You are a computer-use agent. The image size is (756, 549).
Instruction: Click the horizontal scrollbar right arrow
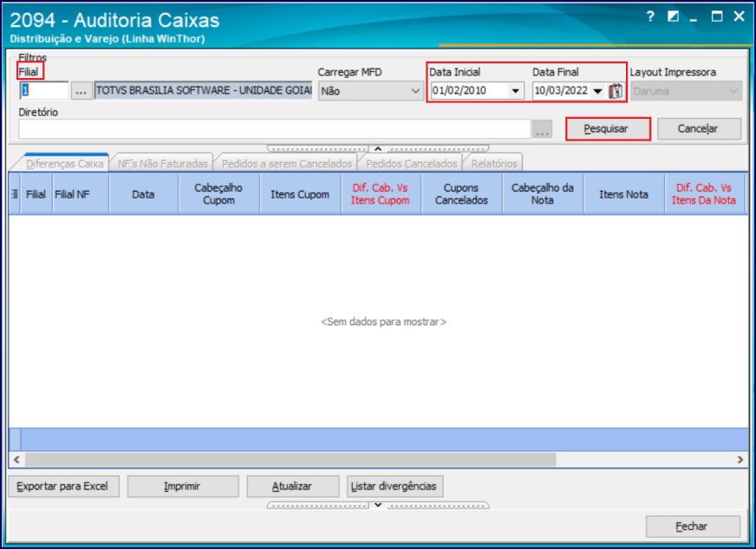(740, 460)
